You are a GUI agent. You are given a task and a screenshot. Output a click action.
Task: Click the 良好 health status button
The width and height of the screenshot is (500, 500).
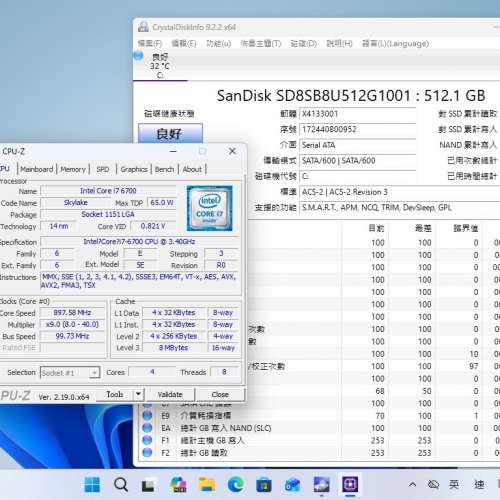170,134
